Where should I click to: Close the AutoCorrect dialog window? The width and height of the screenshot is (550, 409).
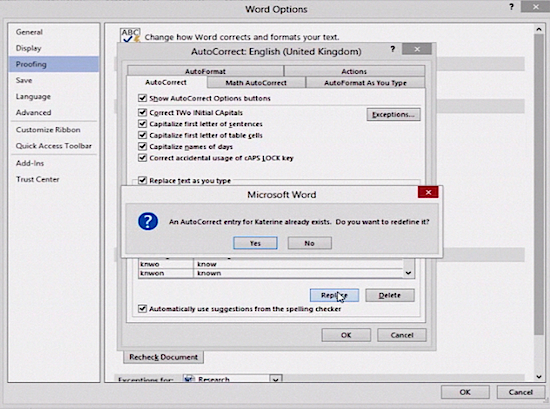417,49
